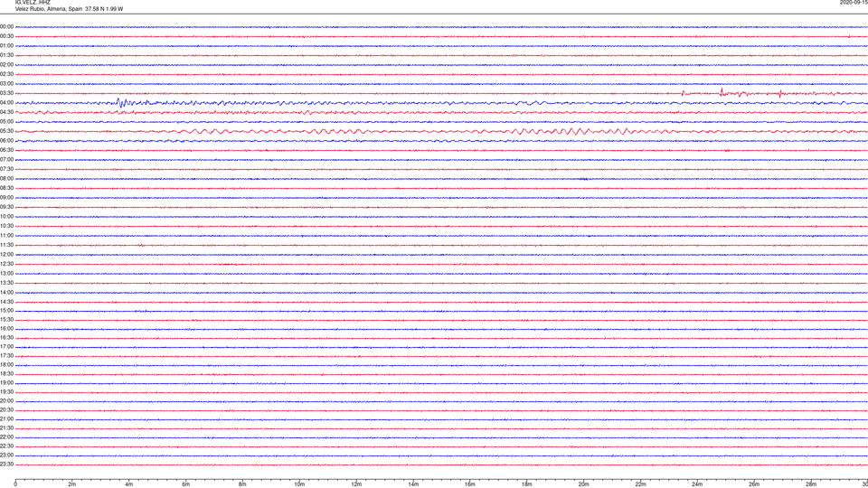Select the 11:00 trace time label

[x=6, y=236]
